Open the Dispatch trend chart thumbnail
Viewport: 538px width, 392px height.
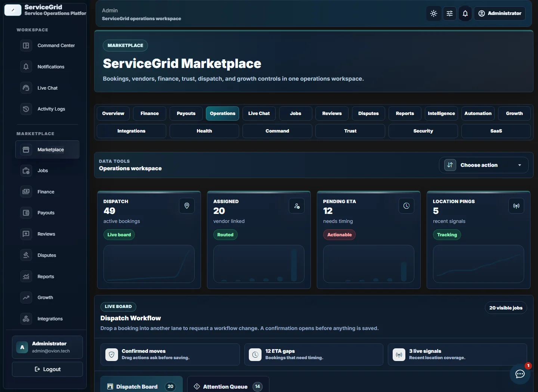149,264
